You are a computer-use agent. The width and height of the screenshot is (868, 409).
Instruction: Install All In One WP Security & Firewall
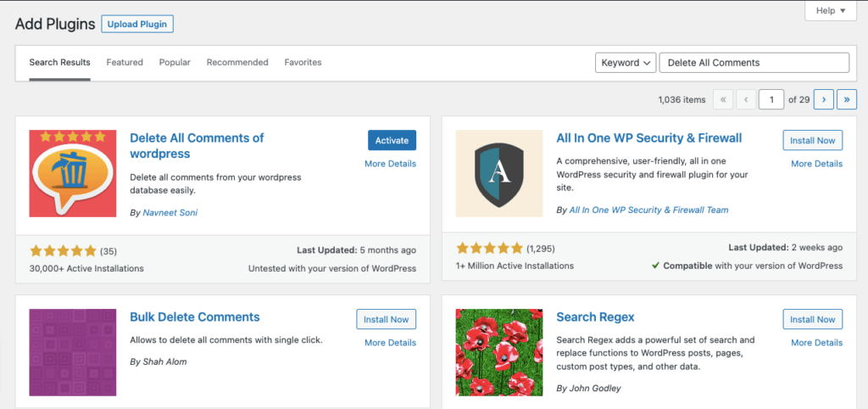click(x=813, y=140)
